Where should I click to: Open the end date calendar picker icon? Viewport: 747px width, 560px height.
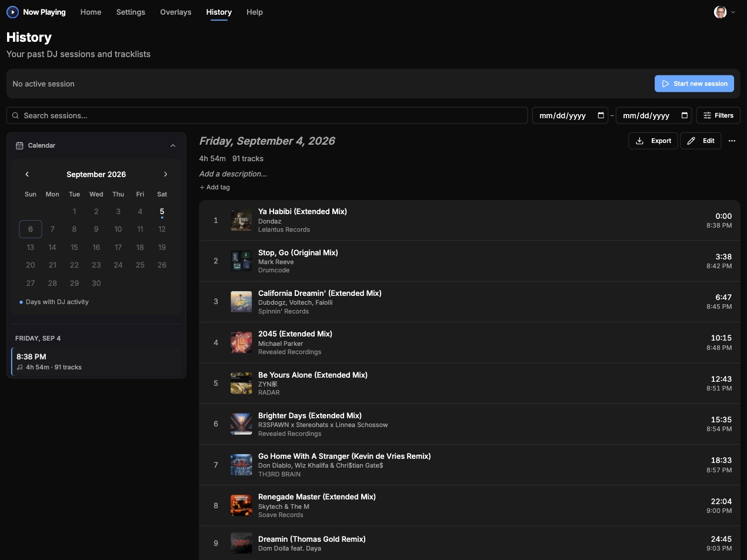pos(684,115)
